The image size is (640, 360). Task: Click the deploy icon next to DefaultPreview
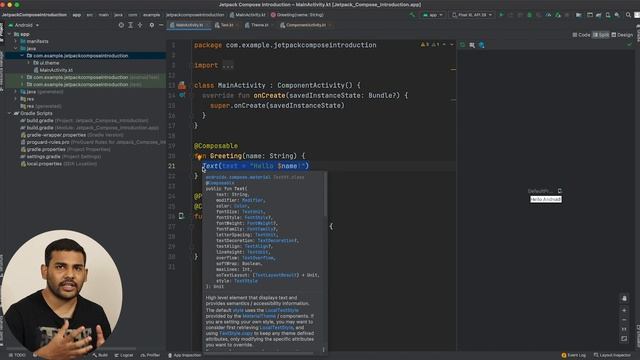(560, 191)
